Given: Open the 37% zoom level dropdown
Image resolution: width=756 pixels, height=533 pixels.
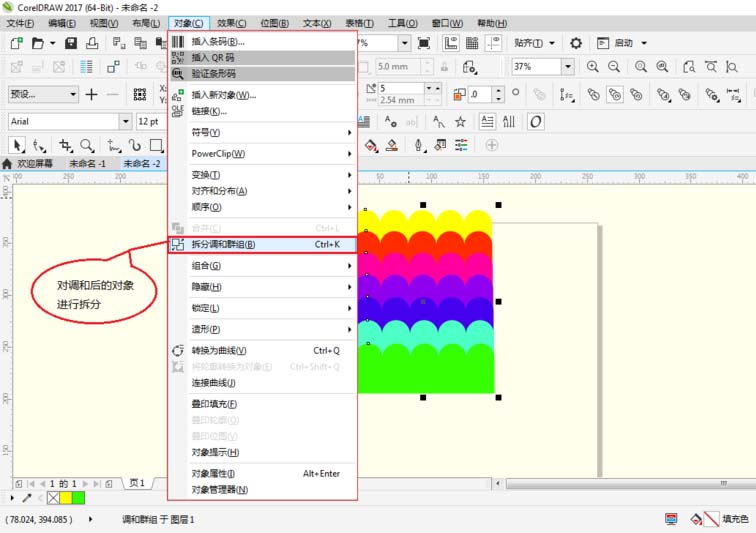Looking at the screenshot, I should click(x=568, y=67).
